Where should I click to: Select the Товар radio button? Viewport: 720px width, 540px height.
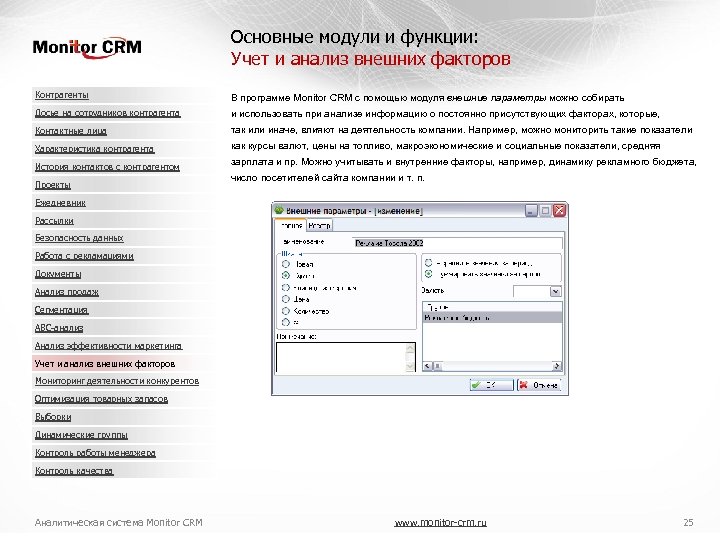coord(286,264)
